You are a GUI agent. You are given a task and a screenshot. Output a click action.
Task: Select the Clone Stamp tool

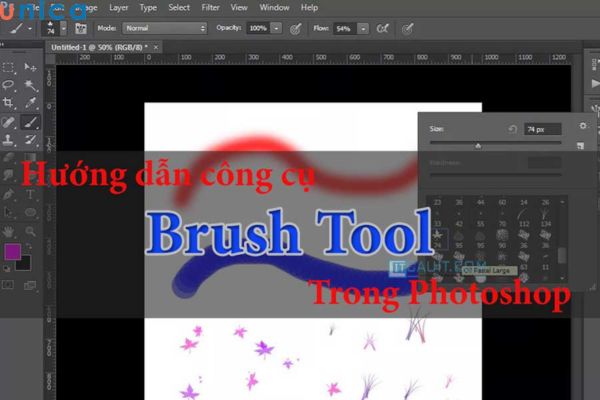click(9, 139)
